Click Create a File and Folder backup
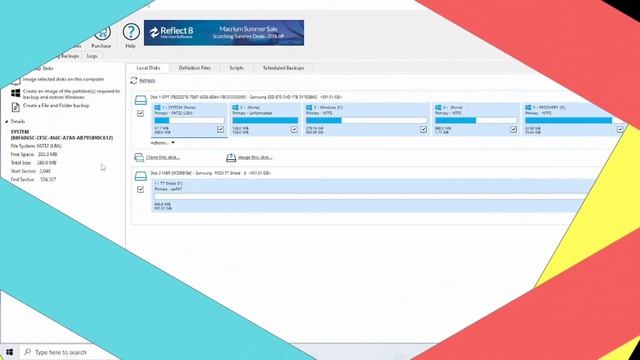640x360 pixels. coord(56,106)
